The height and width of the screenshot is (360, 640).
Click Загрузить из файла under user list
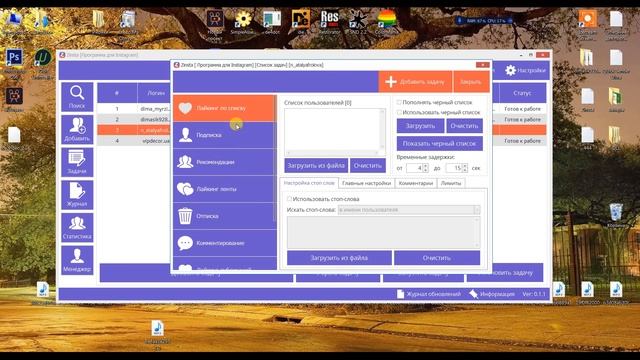pos(316,165)
